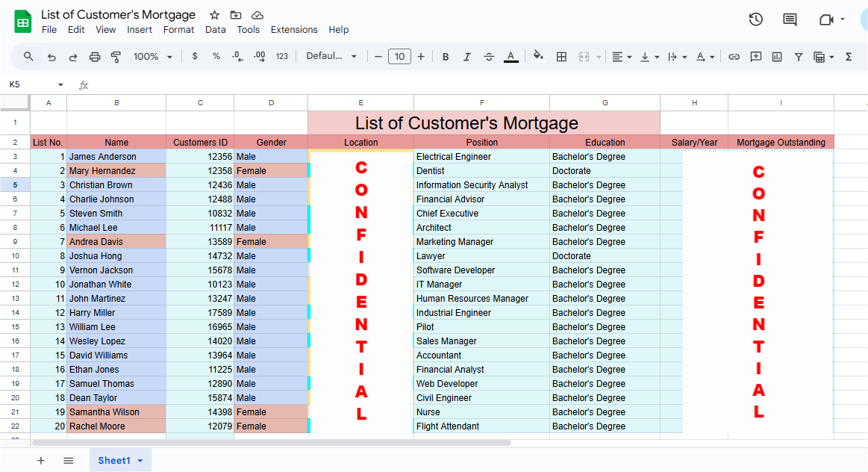Increase font size with plus button
Image resolution: width=868 pixels, height=472 pixels.
(x=421, y=56)
